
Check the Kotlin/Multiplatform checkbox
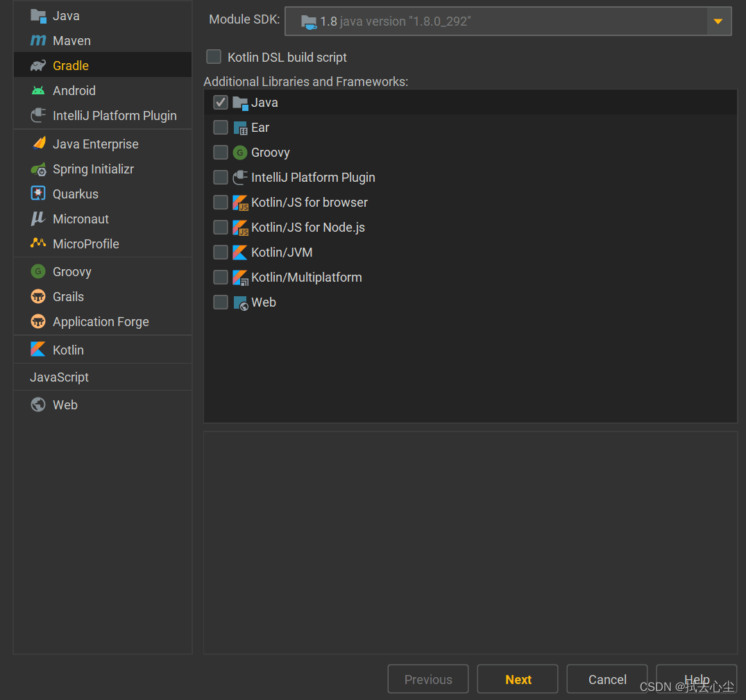click(x=221, y=278)
